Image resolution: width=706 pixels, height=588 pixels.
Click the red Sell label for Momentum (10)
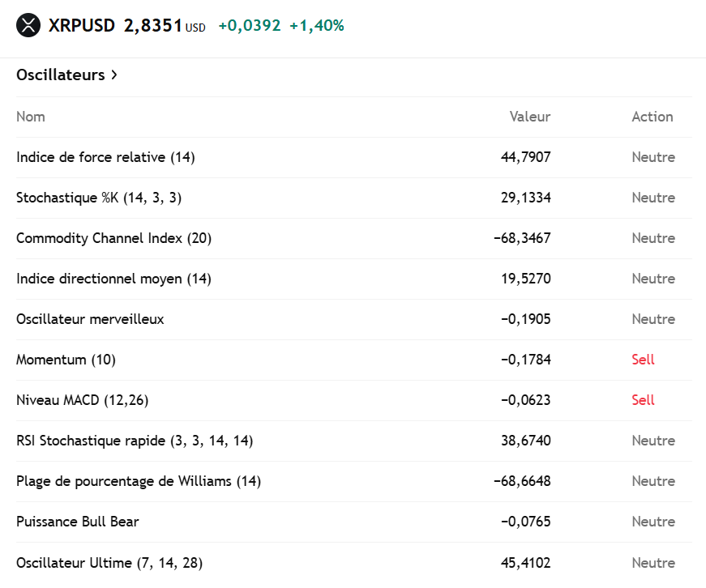(x=643, y=360)
